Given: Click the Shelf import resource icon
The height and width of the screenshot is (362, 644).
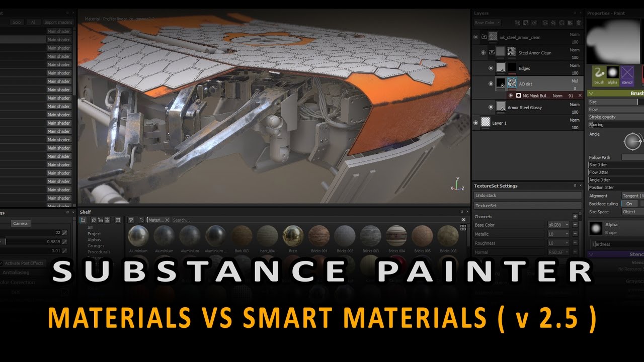Looking at the screenshot, I should (x=118, y=220).
